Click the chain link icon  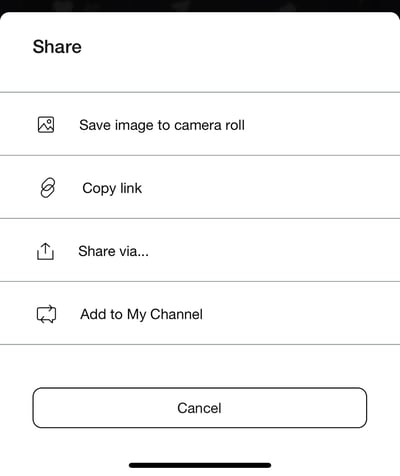(48, 188)
